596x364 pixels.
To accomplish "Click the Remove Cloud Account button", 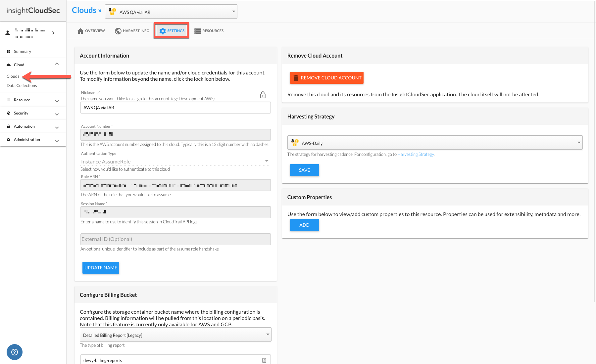I will tap(327, 78).
